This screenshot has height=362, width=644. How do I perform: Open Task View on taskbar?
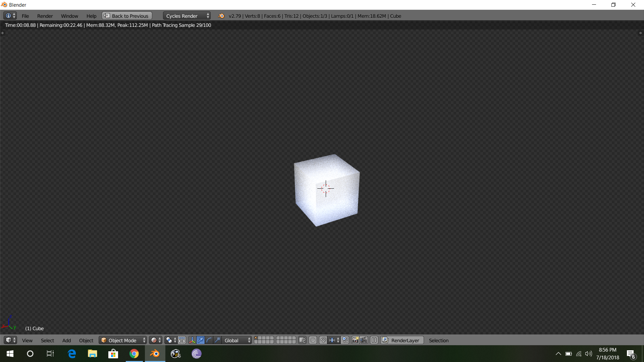(x=50, y=354)
